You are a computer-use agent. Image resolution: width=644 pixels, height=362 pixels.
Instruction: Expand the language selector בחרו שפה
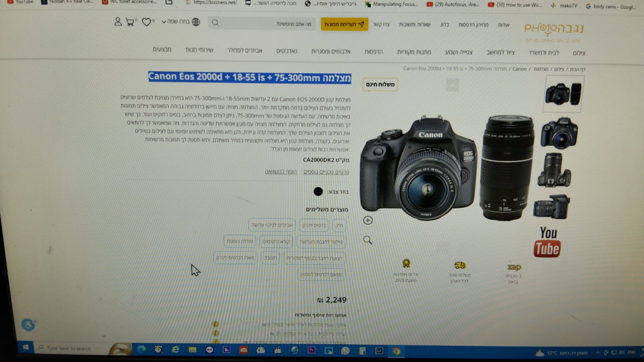pos(175,22)
